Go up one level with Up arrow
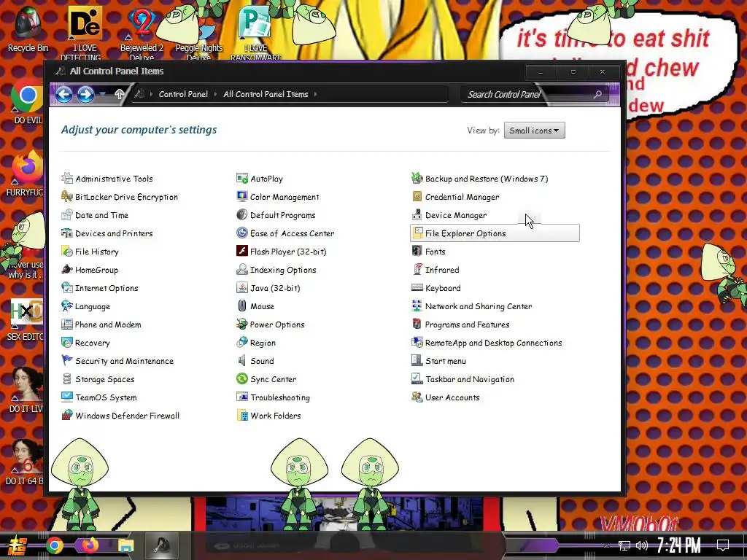747x560 pixels. (x=120, y=94)
